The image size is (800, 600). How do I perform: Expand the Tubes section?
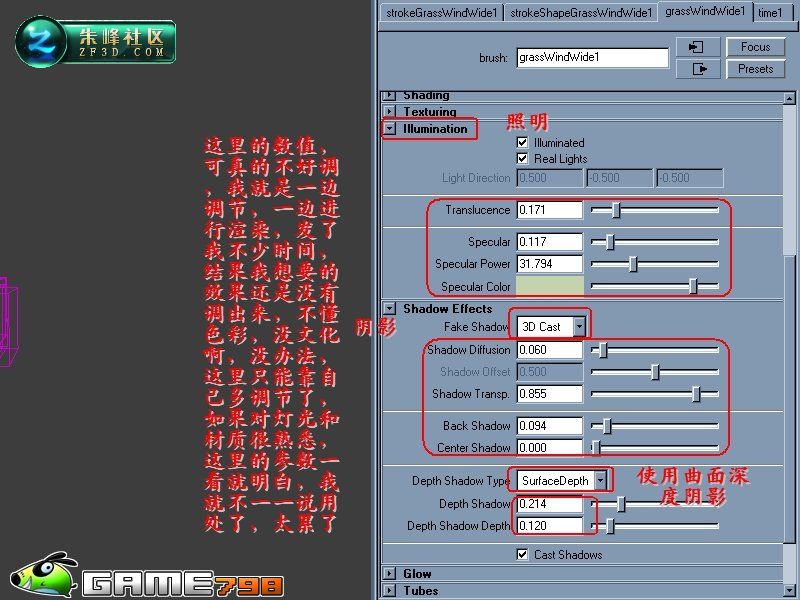390,591
